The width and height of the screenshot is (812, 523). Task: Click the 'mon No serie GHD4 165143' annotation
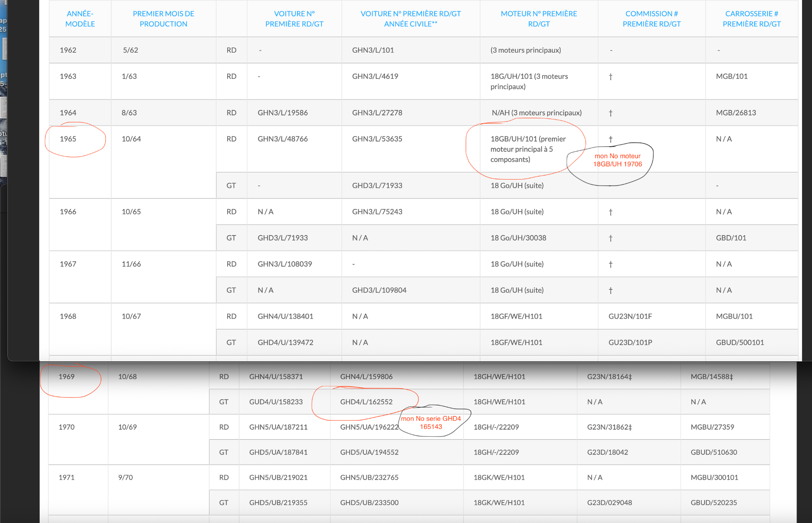(431, 423)
